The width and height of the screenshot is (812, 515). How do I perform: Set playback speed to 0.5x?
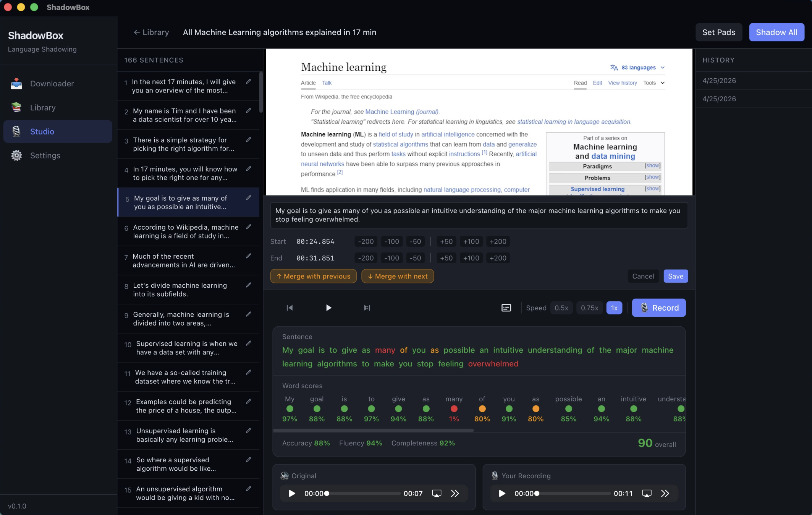coord(561,308)
